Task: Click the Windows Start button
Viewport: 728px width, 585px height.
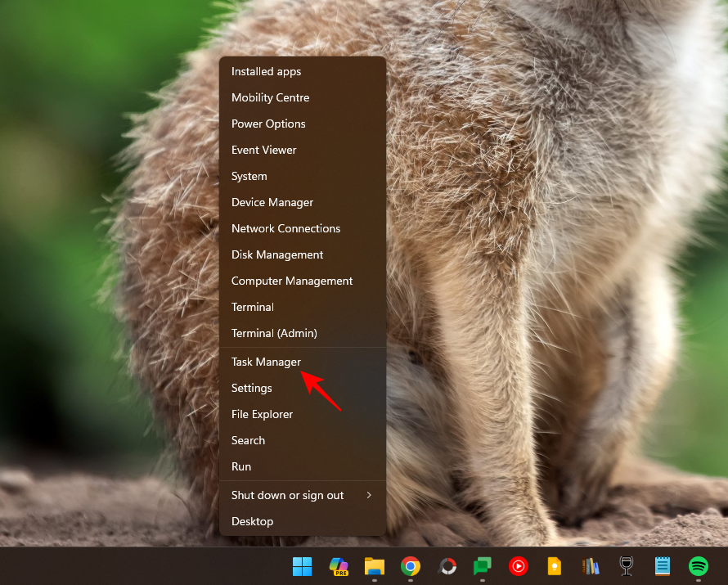Action: point(302,566)
